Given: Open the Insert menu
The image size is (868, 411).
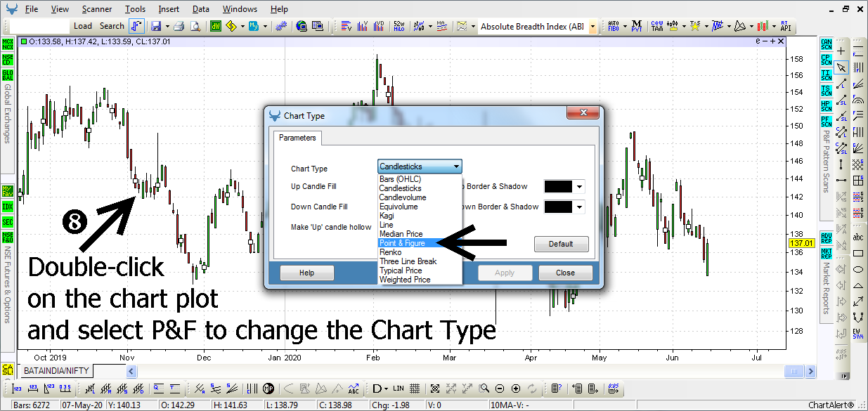Looking at the screenshot, I should coord(169,9).
